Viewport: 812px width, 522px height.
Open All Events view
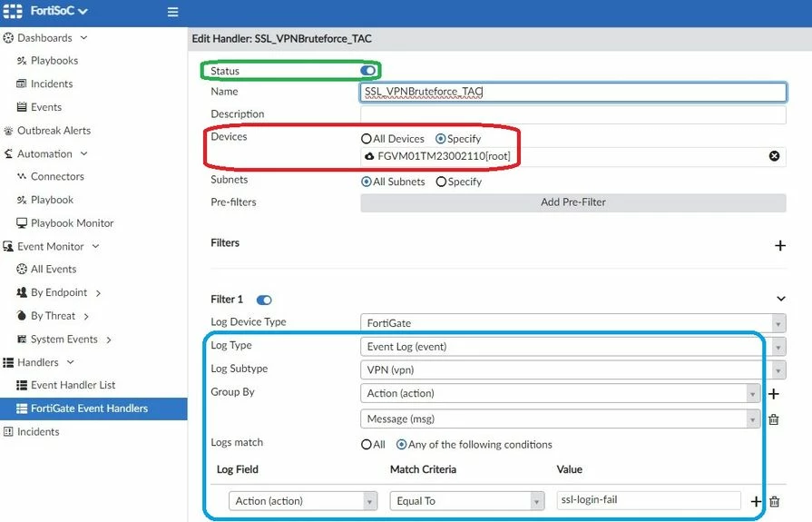(x=54, y=269)
